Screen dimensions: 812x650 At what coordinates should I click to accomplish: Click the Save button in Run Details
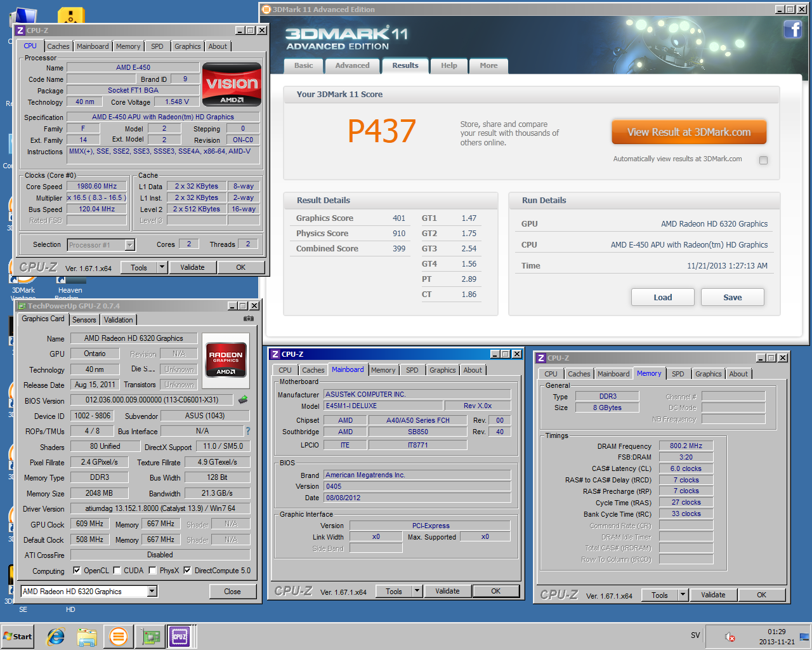pyautogui.click(x=733, y=297)
